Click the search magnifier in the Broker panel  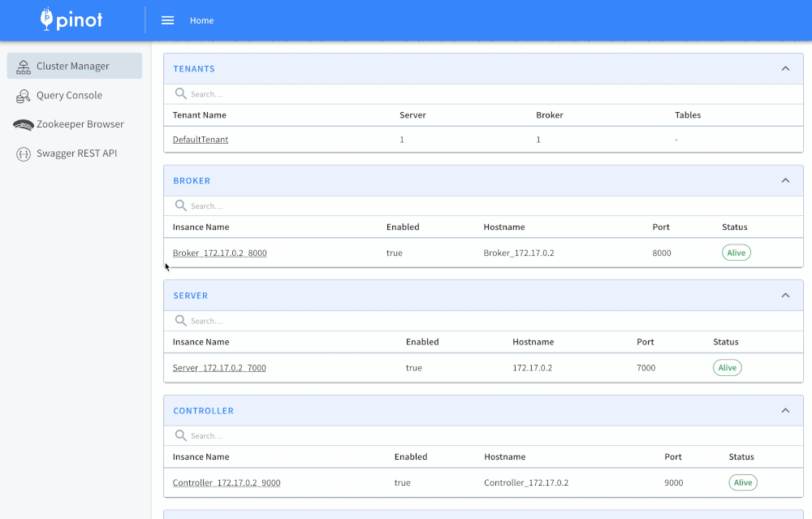(x=180, y=205)
